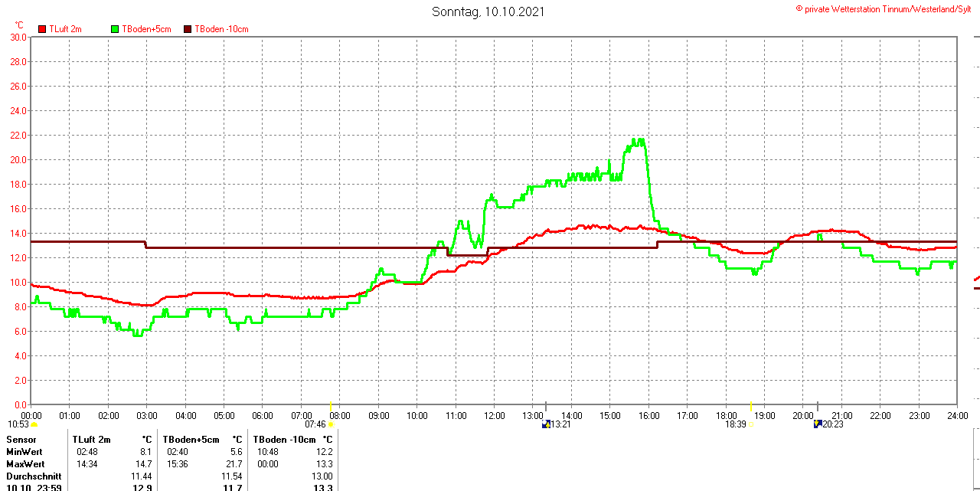This screenshot has height=491, width=980.
Task: Click the chart title Sonntag, 10.10.2021
Action: pyautogui.click(x=488, y=11)
